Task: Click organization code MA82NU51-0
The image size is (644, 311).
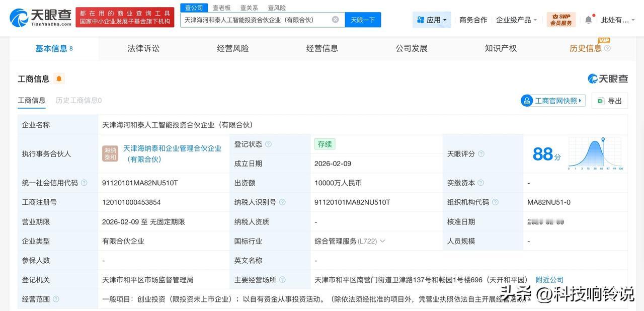Action: coord(549,202)
